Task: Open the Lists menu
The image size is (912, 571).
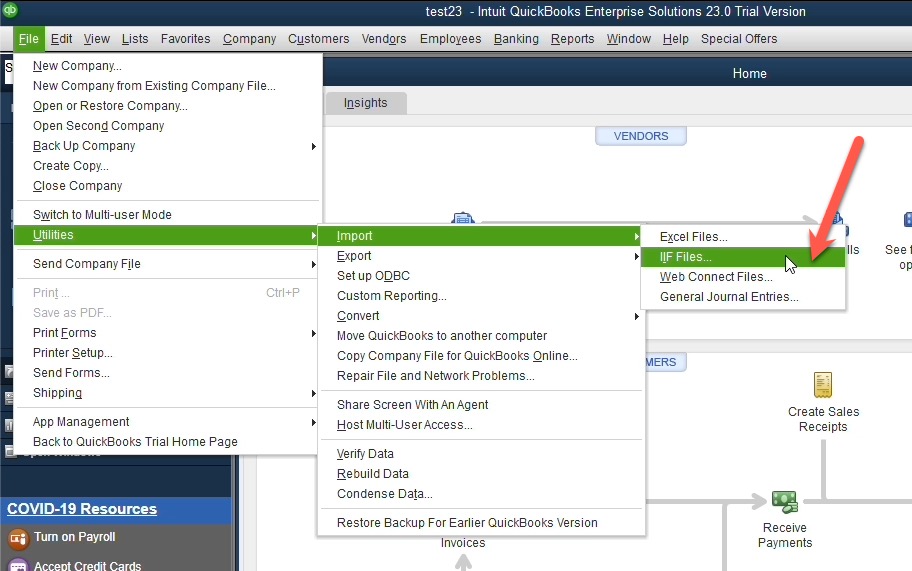Action: [x=135, y=39]
